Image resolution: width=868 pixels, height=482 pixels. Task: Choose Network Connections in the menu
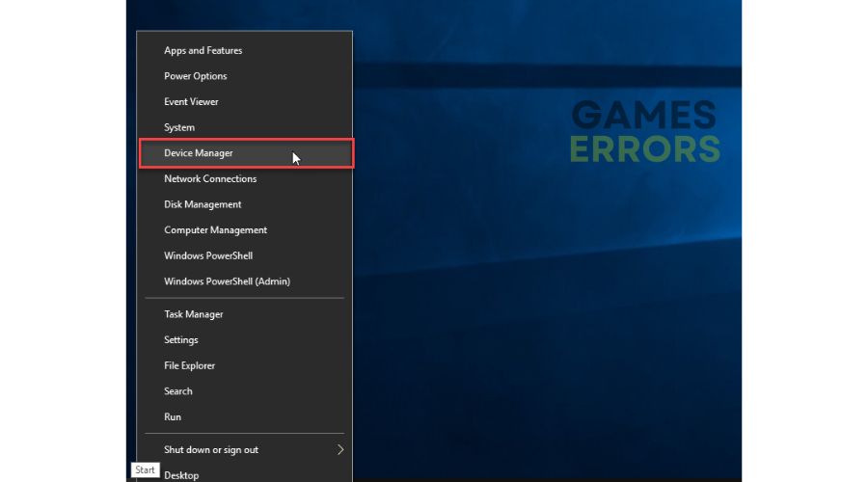click(x=210, y=179)
